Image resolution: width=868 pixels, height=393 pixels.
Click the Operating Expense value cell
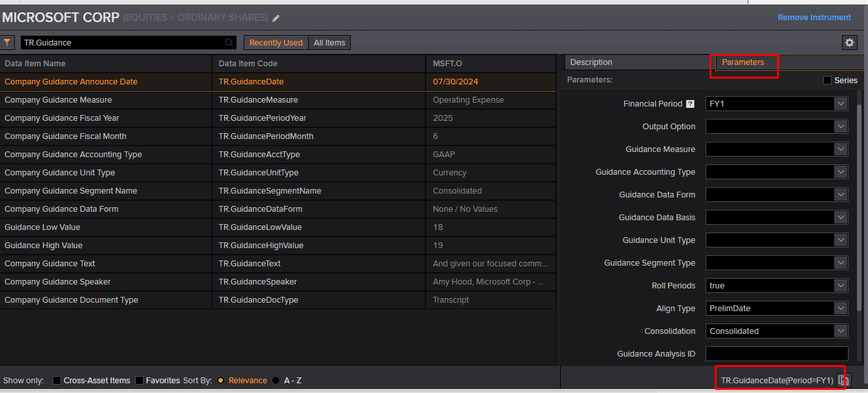coord(491,100)
